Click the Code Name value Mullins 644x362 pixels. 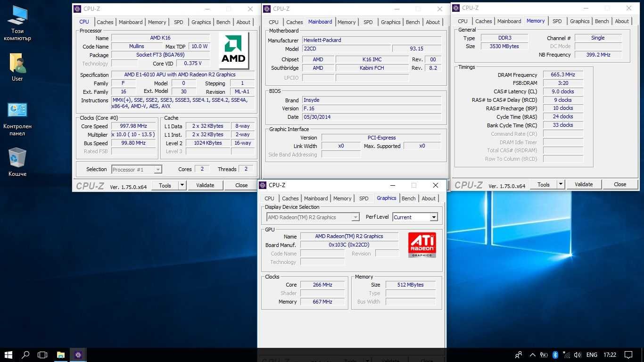(x=137, y=47)
